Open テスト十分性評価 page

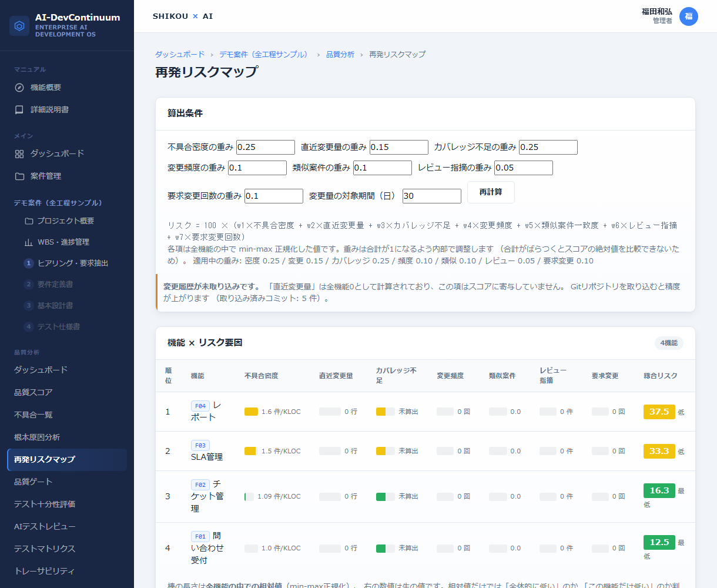click(x=67, y=505)
